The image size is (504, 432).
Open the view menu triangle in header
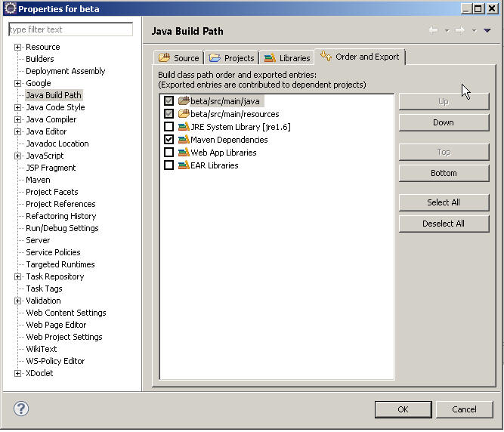click(487, 30)
